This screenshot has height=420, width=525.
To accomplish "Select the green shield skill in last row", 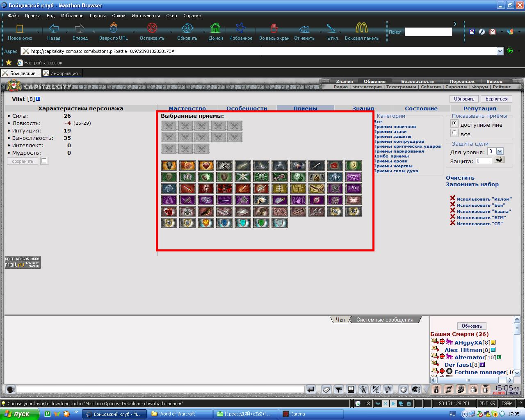I will [261, 223].
